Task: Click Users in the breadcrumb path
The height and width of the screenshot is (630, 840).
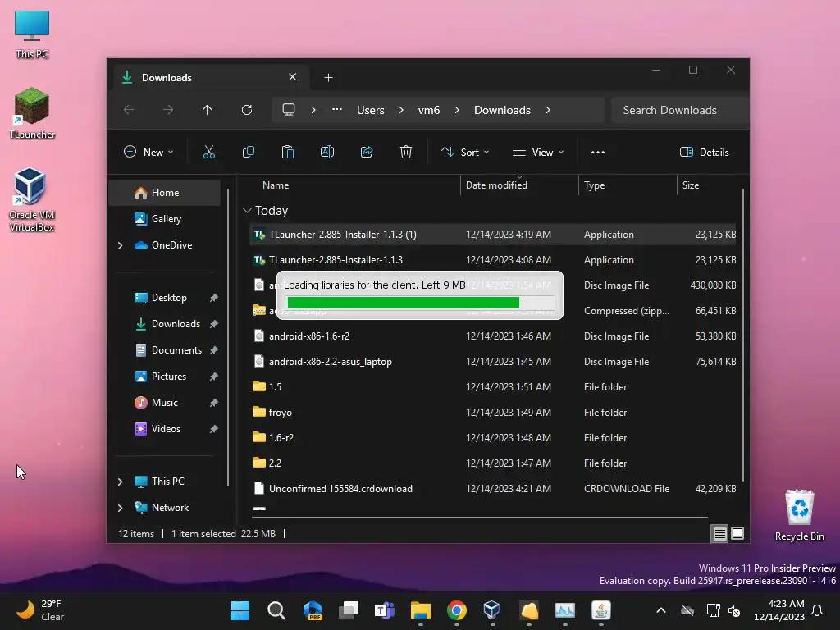Action: click(x=371, y=110)
